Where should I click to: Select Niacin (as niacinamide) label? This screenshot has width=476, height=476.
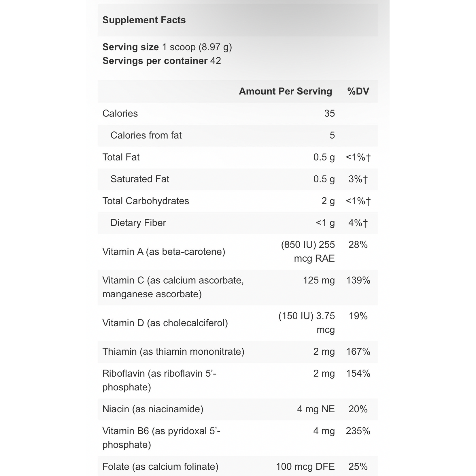pos(153,409)
